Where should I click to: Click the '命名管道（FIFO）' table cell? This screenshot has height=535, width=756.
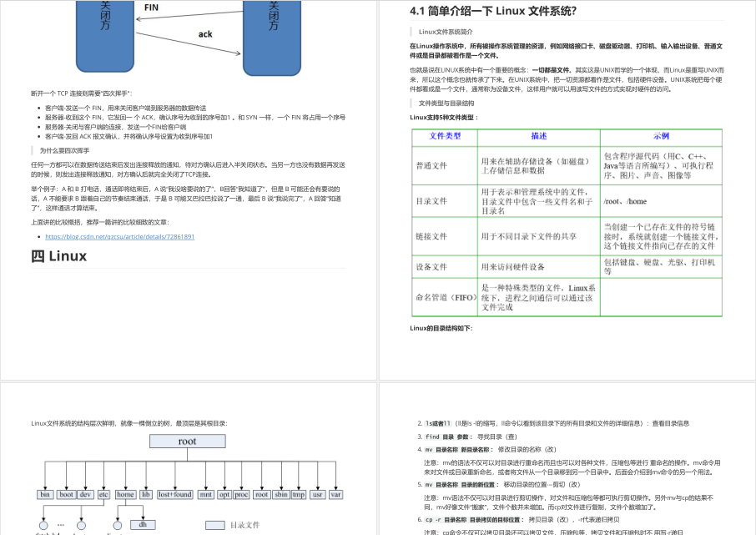pos(446,297)
